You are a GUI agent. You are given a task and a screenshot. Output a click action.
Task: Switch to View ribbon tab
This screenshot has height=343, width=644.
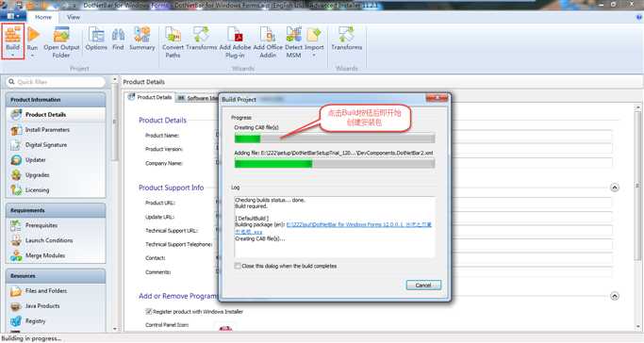click(x=74, y=17)
